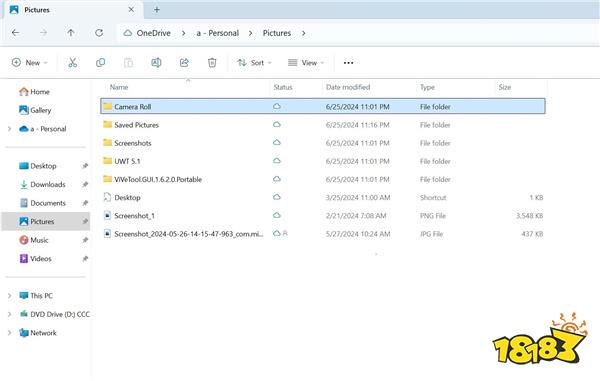Click the Cut scissors icon
600x381 pixels.
[x=72, y=62]
